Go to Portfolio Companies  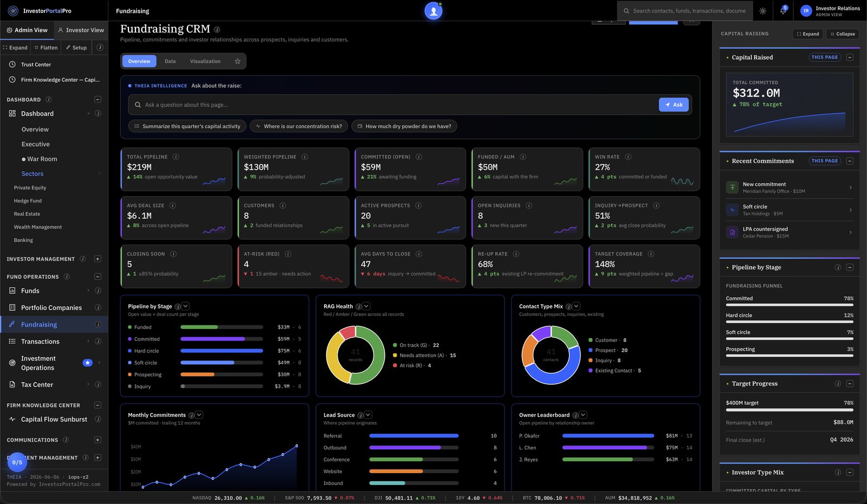tap(51, 308)
